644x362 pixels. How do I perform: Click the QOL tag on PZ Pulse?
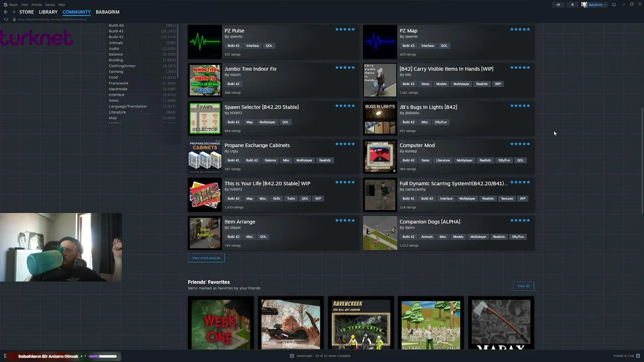coord(269,46)
